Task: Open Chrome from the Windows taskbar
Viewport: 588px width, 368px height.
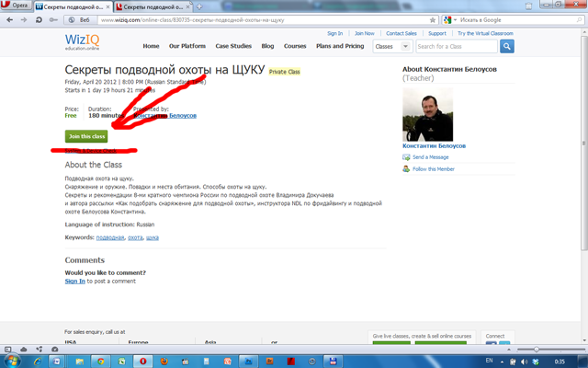Action: pos(101,361)
